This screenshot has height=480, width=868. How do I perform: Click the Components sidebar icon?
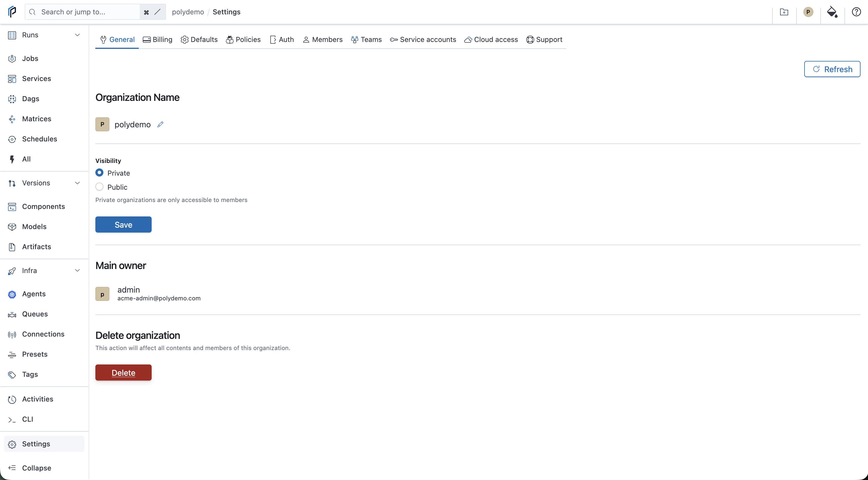tap(12, 207)
